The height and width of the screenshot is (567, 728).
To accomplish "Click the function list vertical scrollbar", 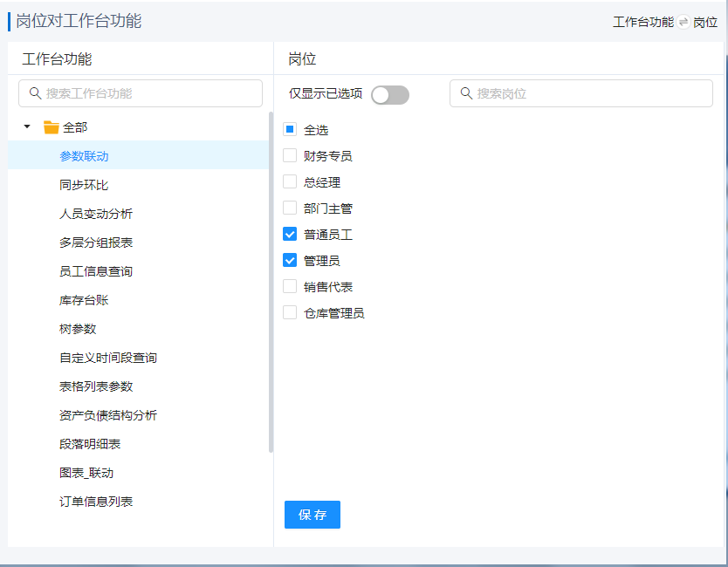I will coord(271,279).
